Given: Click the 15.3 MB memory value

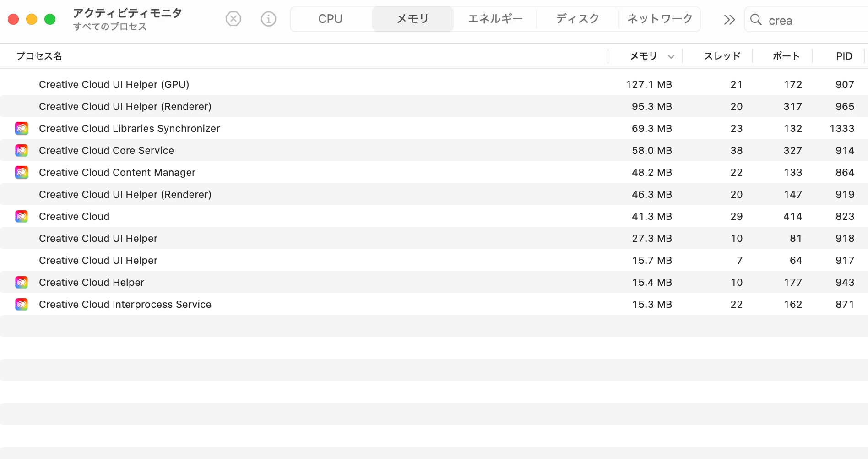Looking at the screenshot, I should (652, 304).
